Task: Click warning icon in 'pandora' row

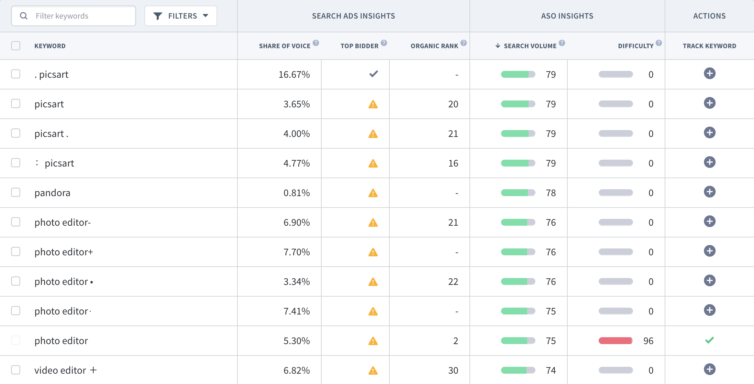Action: pyautogui.click(x=373, y=193)
